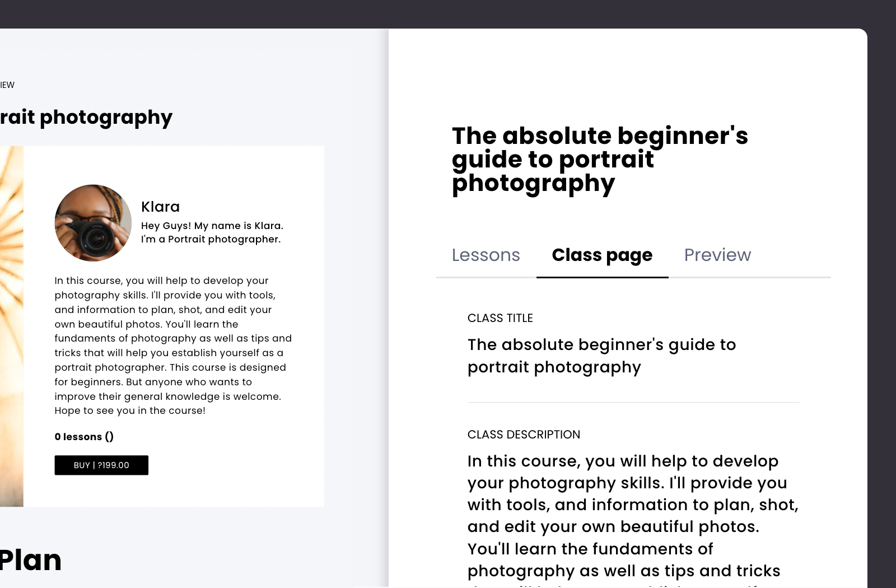Click the CLASS DESCRIPTION field label
Screen dimensions: 896x588
tap(524, 435)
